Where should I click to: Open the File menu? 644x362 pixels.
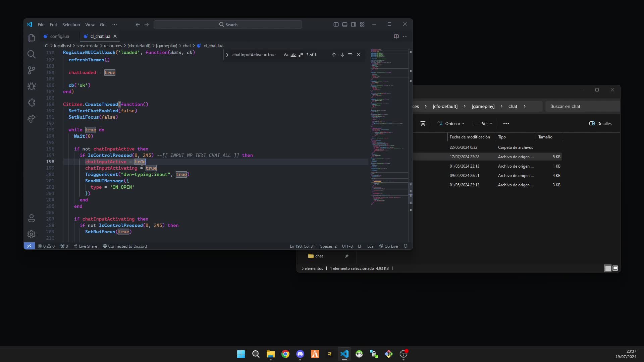click(x=41, y=24)
